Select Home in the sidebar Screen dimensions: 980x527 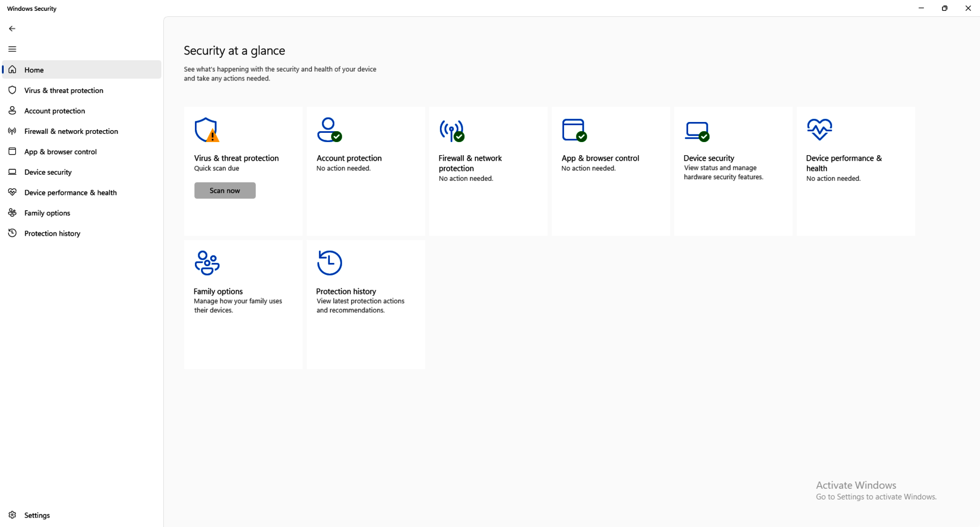click(x=34, y=70)
